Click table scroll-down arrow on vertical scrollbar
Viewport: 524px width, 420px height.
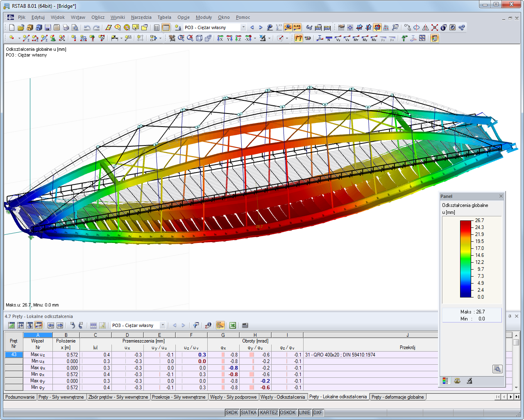[x=516, y=387]
